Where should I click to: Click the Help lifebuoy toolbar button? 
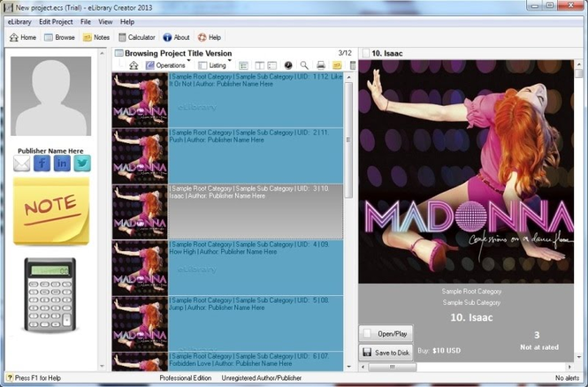click(210, 37)
